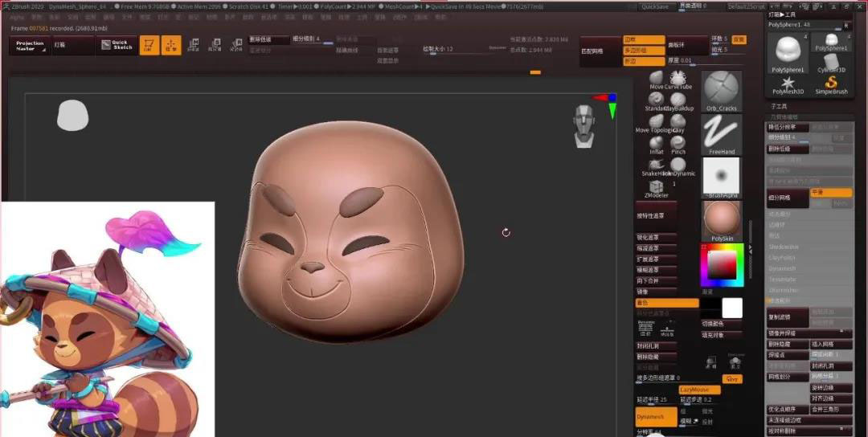Activate the Edit mode orange button
The width and height of the screenshot is (868, 437).
[x=149, y=45]
